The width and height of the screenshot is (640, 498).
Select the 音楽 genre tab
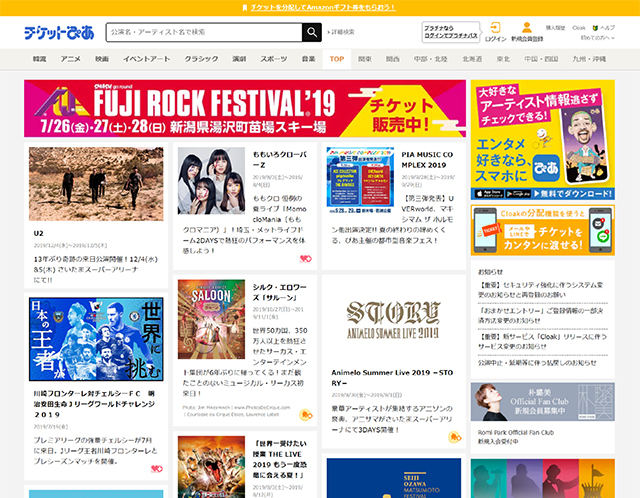(x=309, y=59)
